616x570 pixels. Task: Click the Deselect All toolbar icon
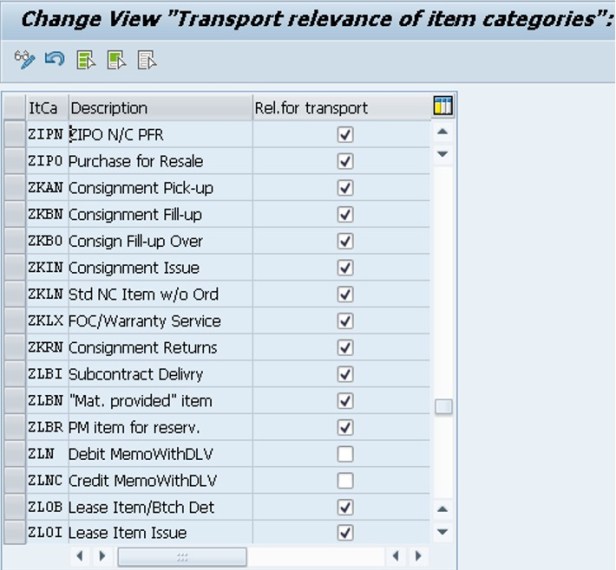[146, 61]
